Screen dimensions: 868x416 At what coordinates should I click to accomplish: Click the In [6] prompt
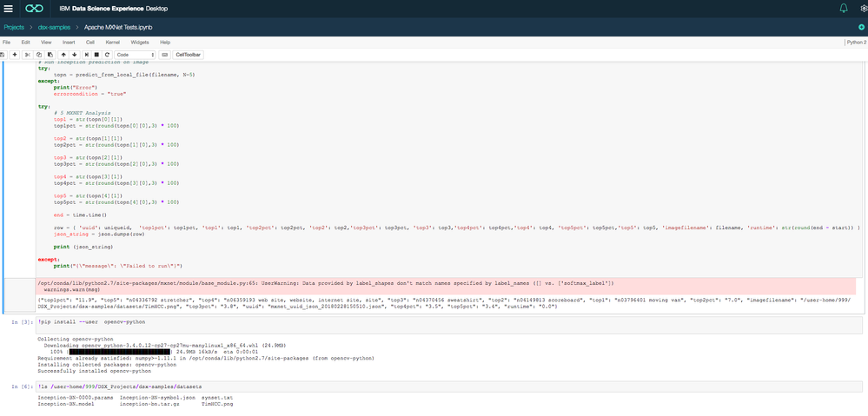[x=22, y=386]
